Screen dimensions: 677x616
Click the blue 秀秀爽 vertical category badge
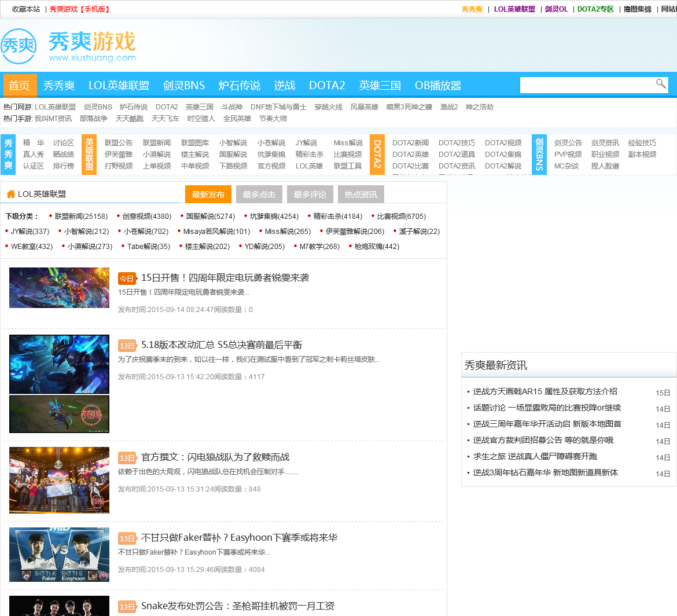pos(8,154)
